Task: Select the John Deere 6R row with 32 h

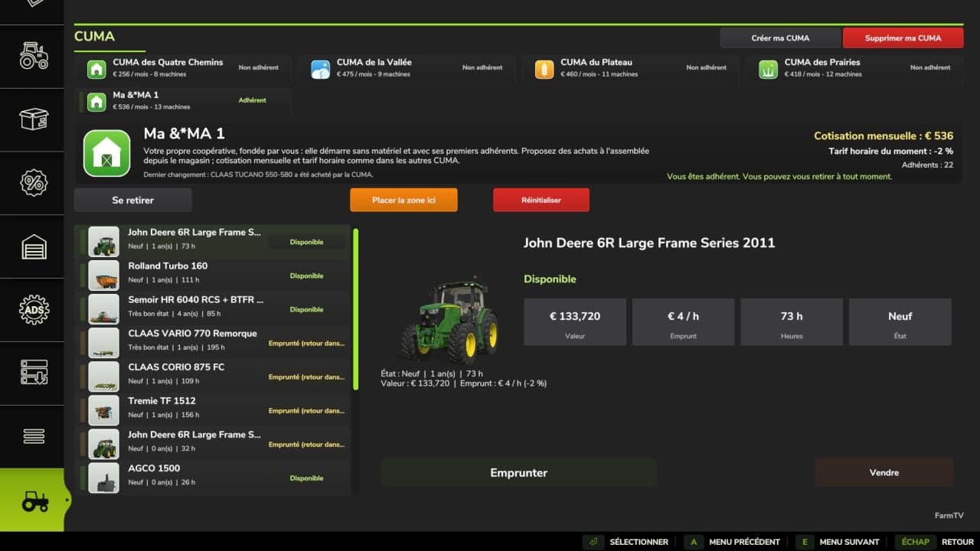Action: pos(212,444)
